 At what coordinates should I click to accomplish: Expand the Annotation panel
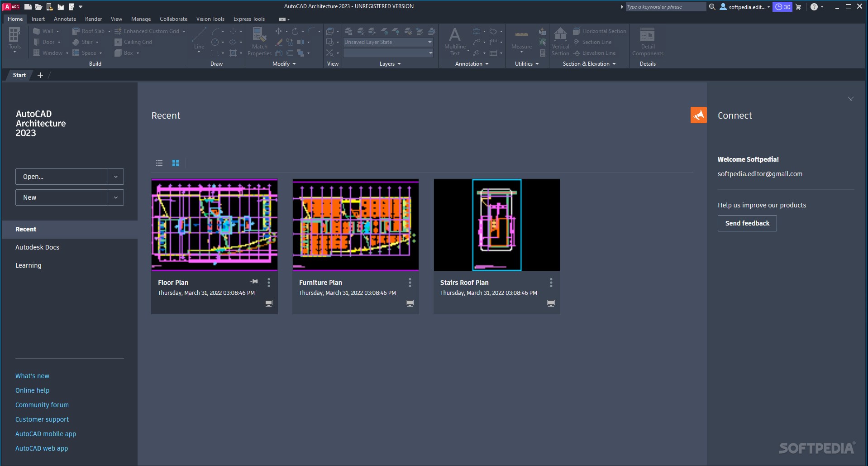472,64
